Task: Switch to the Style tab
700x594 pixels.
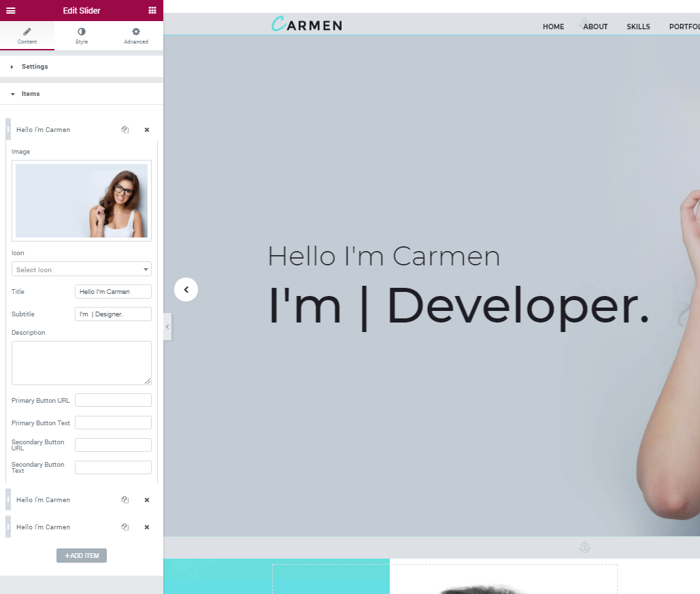Action: pos(82,36)
